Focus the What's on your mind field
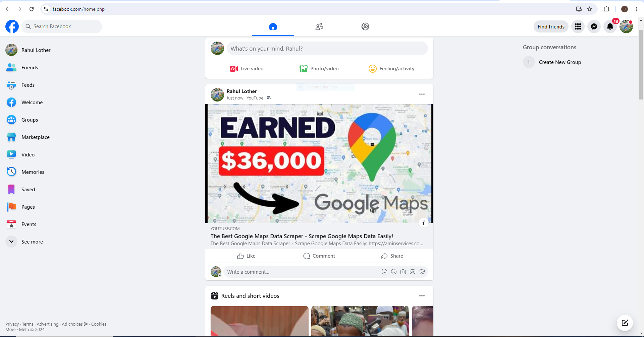This screenshot has width=644, height=337. point(327,49)
